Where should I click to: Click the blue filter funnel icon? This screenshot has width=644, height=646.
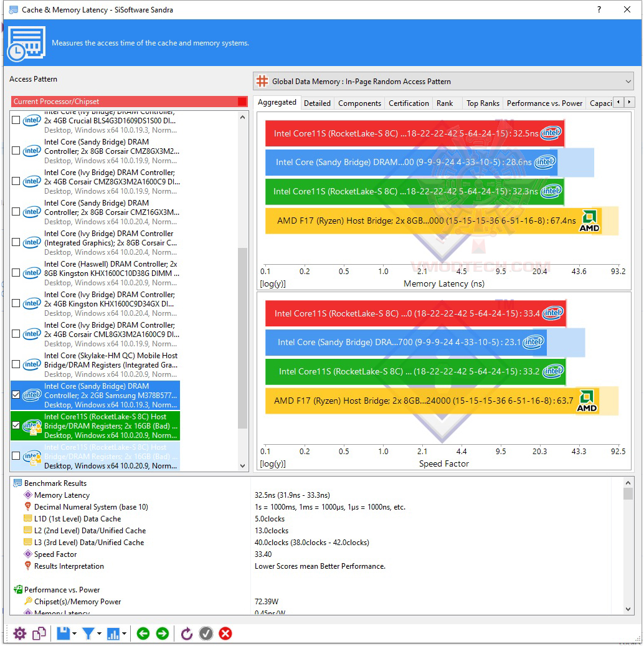tap(88, 633)
